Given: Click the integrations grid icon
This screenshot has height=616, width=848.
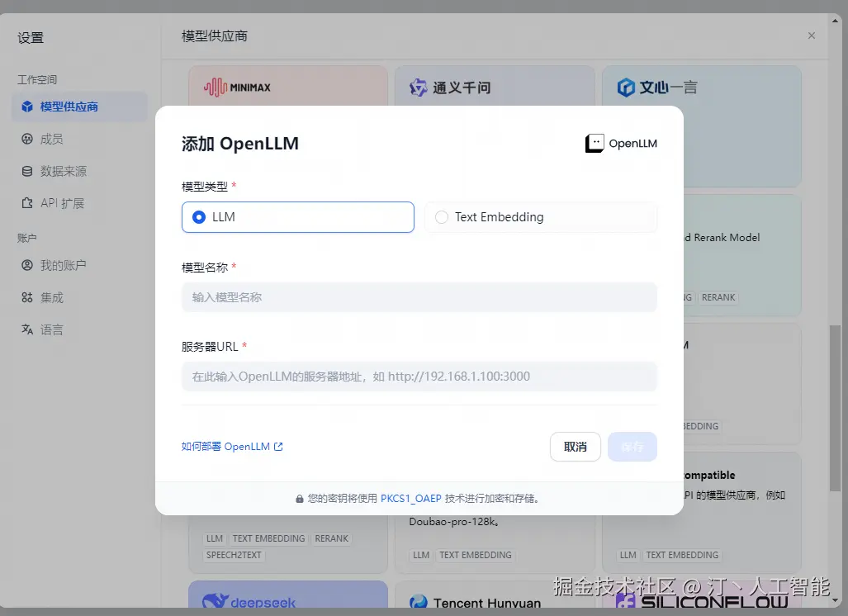Looking at the screenshot, I should [27, 297].
